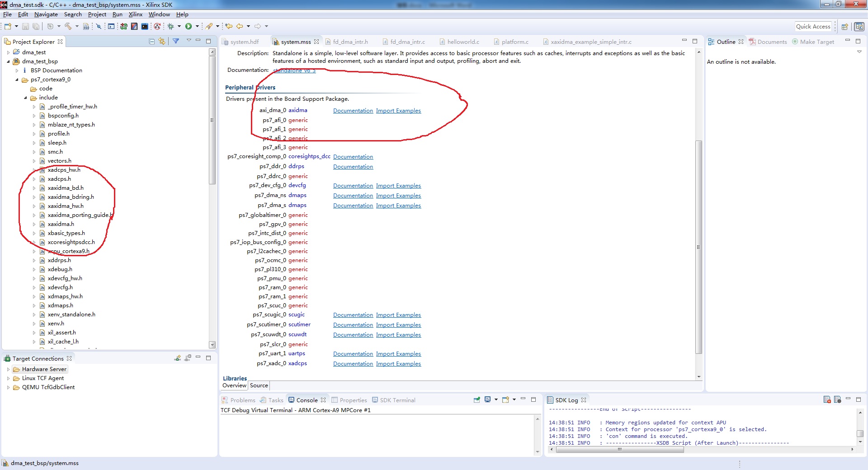The width and height of the screenshot is (868, 470).
Task: Click the C/C++ perspective icon
Action: click(859, 27)
